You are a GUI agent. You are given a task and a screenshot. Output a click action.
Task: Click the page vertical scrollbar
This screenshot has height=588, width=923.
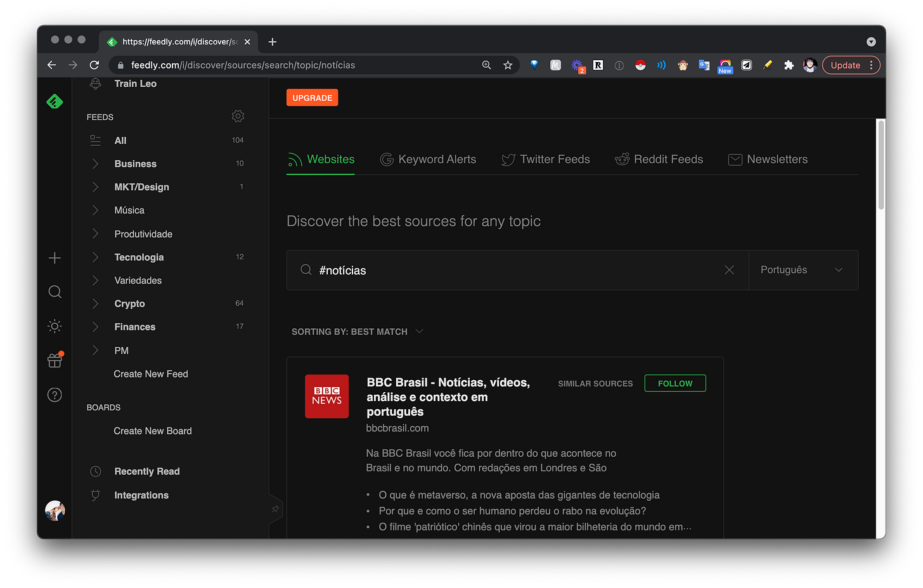[x=881, y=165]
